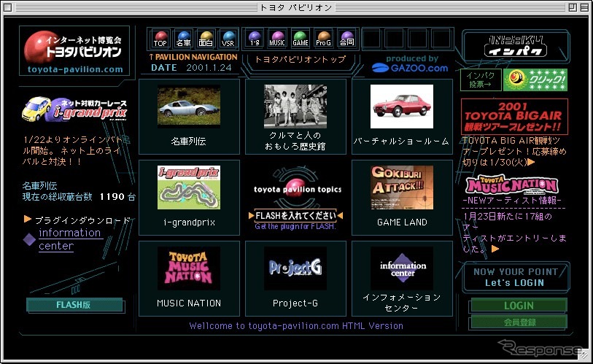This screenshot has height=364, width=593.
Task: Click the 名車列伝 sidebar text
Action: pyautogui.click(x=39, y=186)
